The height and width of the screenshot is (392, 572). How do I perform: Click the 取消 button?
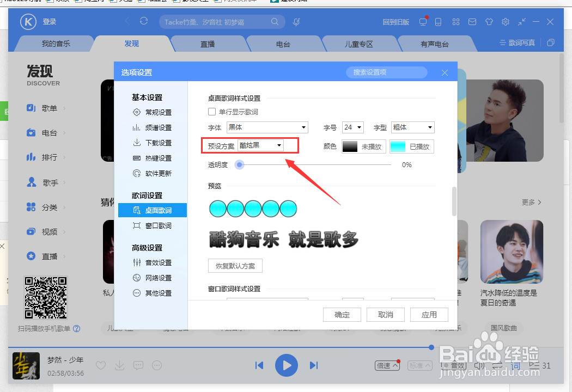pos(386,315)
